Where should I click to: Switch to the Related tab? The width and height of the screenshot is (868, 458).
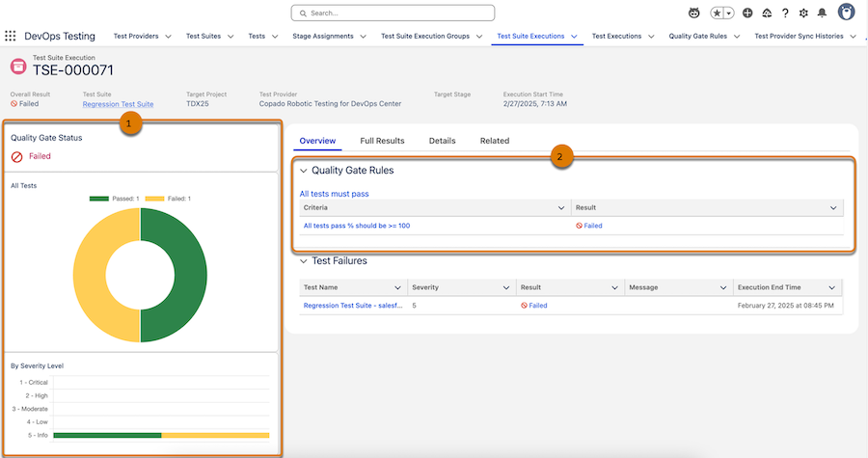[x=495, y=141]
